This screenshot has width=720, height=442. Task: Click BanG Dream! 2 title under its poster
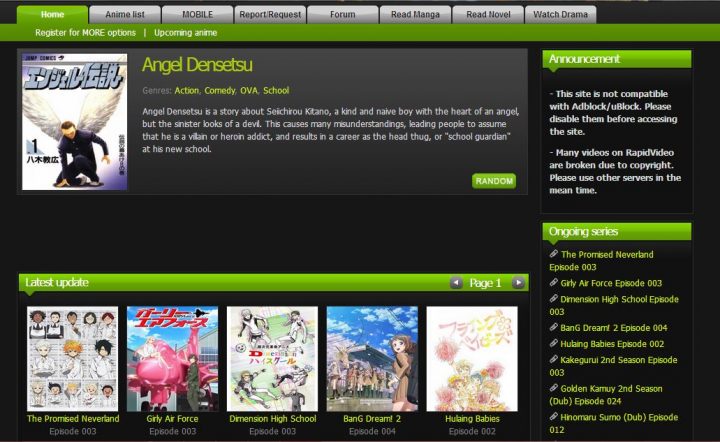tap(372, 419)
